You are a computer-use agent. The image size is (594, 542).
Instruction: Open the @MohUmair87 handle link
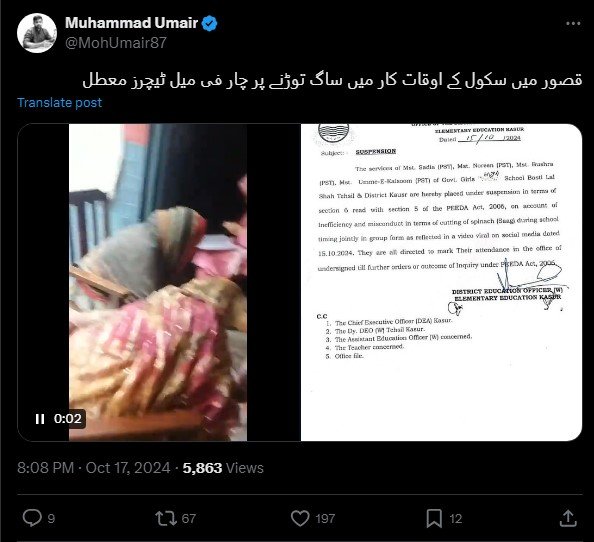pyautogui.click(x=116, y=43)
